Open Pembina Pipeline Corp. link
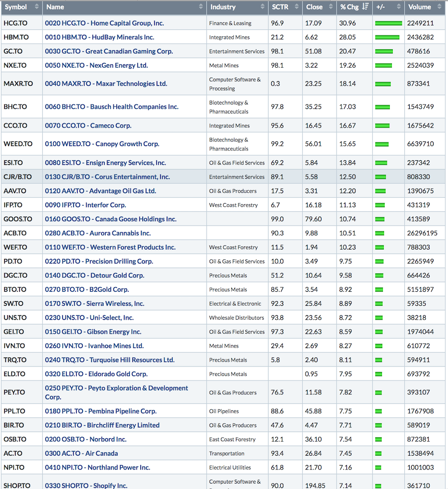The image size is (448, 489). (x=101, y=411)
